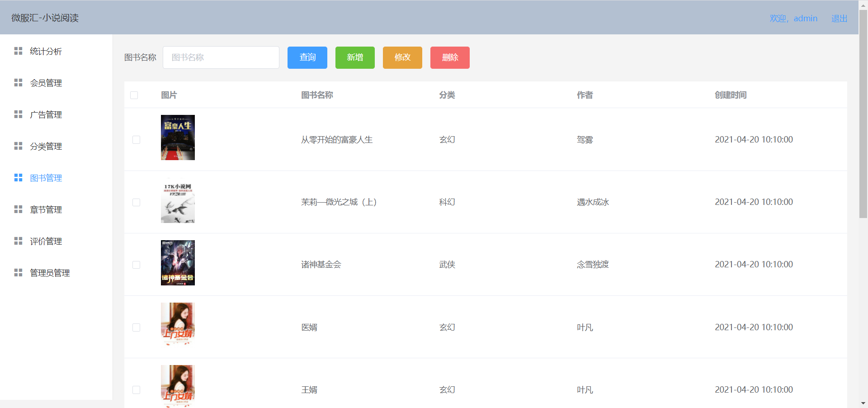Viewport: 868px width, 408px height.
Task: Select the 广告管理 icon in sidebar
Action: click(x=18, y=114)
